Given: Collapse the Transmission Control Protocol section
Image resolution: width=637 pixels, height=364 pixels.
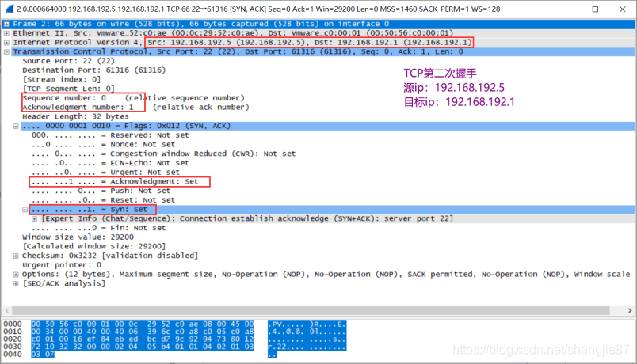Looking at the screenshot, I should click(7, 51).
